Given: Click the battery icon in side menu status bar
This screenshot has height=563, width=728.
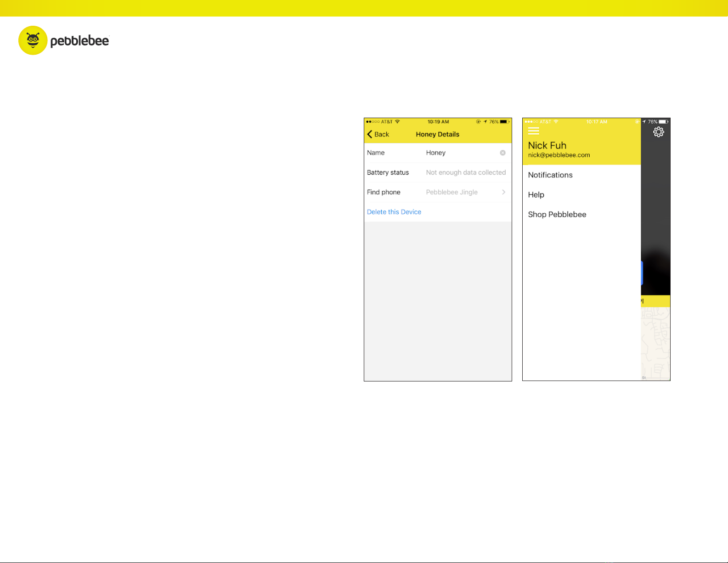Looking at the screenshot, I should pyautogui.click(x=664, y=122).
